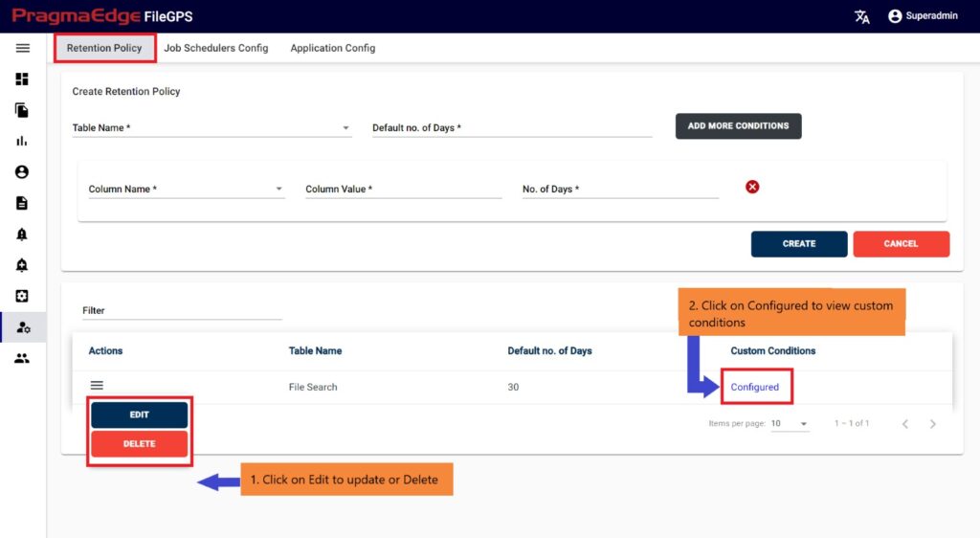The image size is (980, 538).
Task: Expand the Table Name dropdown
Action: point(212,127)
